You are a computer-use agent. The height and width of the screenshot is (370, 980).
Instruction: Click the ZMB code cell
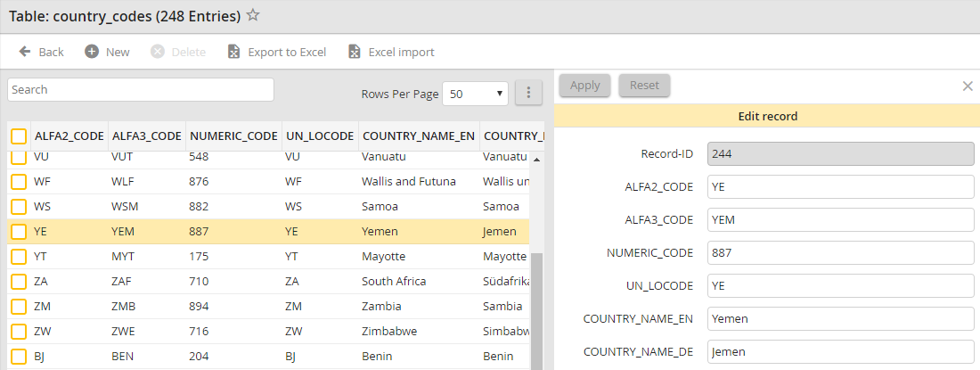[x=124, y=307]
